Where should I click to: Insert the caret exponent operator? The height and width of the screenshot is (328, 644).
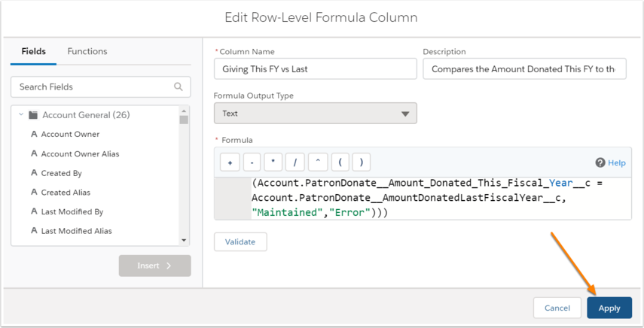[318, 162]
